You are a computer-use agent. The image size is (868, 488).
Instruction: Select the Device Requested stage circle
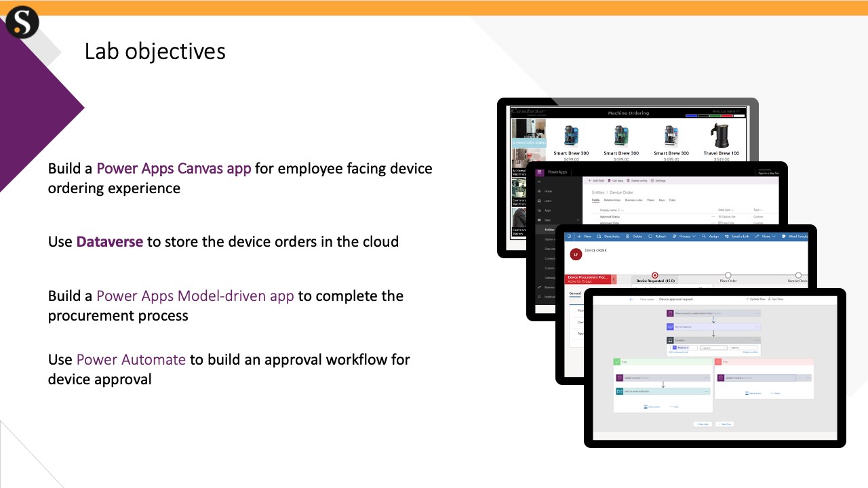(655, 275)
